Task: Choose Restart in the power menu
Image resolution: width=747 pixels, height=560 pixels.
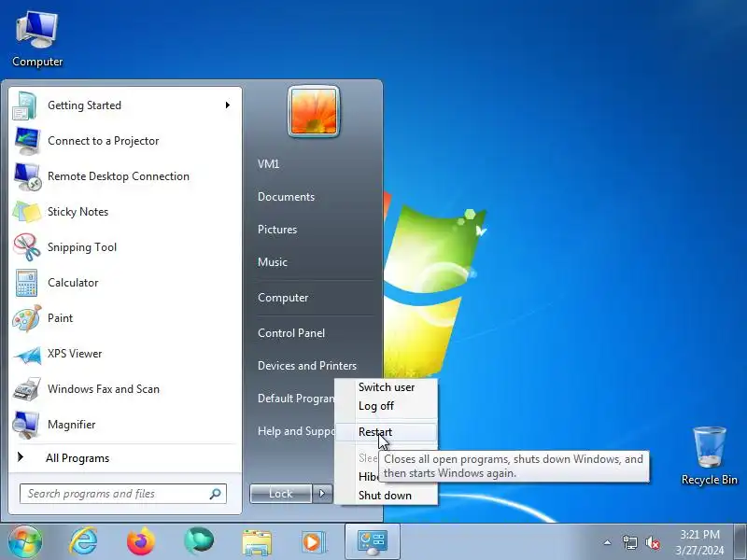Action: 387,432
